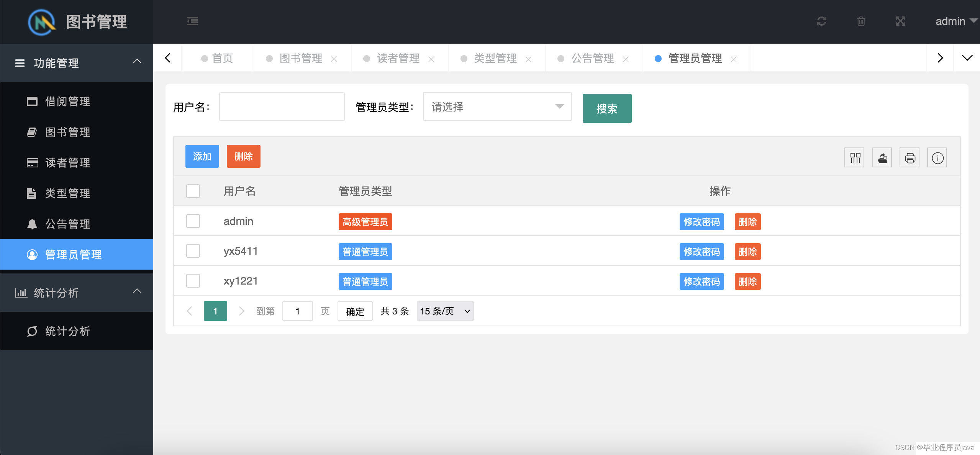The height and width of the screenshot is (455, 980).
Task: Enter fullscreen with the expand icon
Action: pyautogui.click(x=900, y=21)
